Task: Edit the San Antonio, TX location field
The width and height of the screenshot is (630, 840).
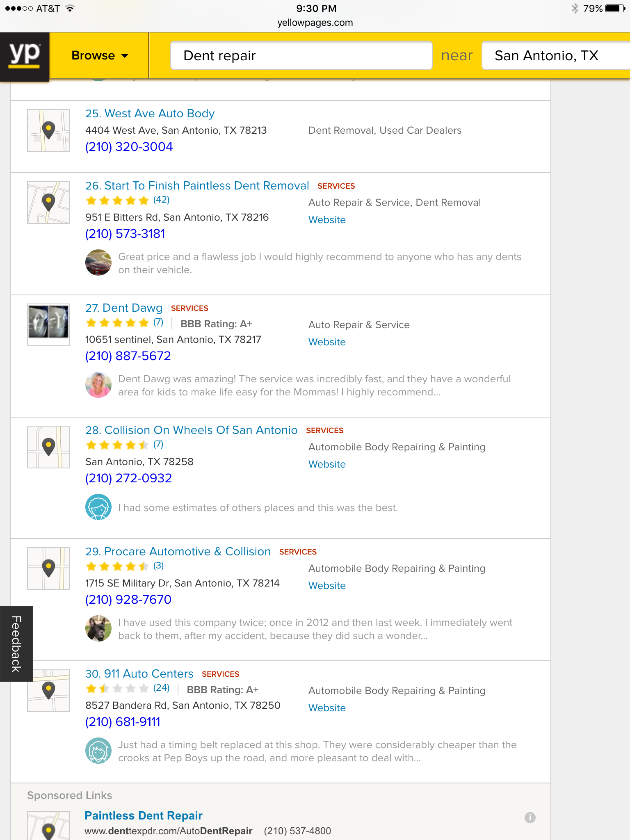Action: click(x=554, y=56)
